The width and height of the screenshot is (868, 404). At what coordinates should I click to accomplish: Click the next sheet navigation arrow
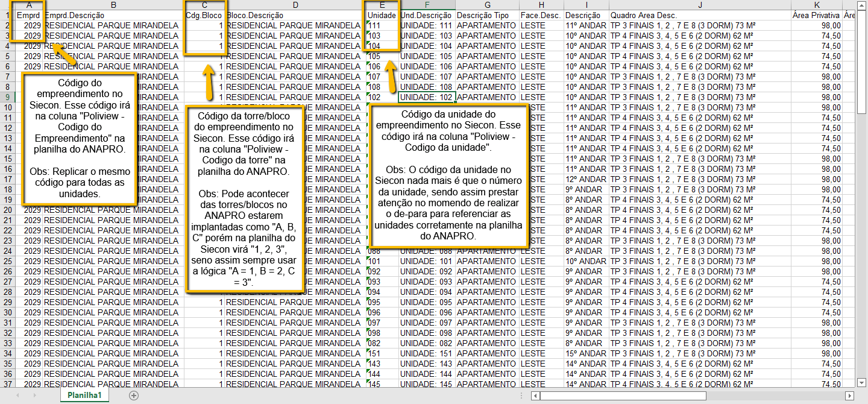(34, 396)
